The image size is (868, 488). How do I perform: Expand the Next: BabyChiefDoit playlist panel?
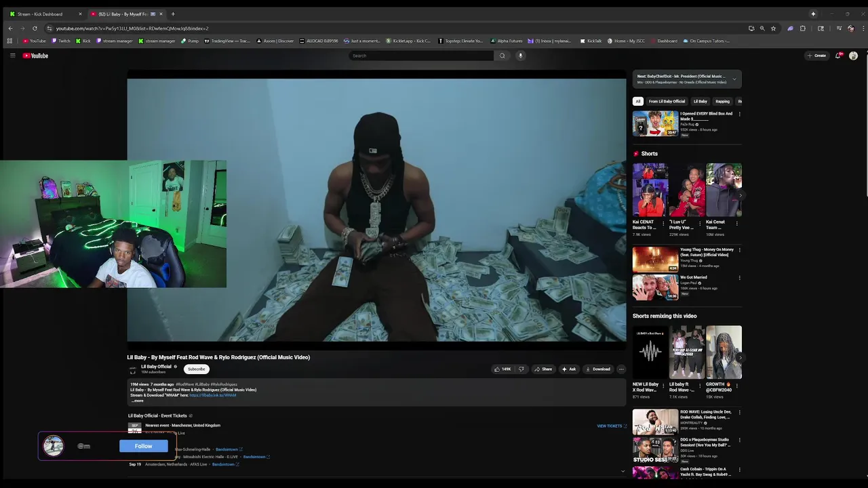[x=734, y=79]
